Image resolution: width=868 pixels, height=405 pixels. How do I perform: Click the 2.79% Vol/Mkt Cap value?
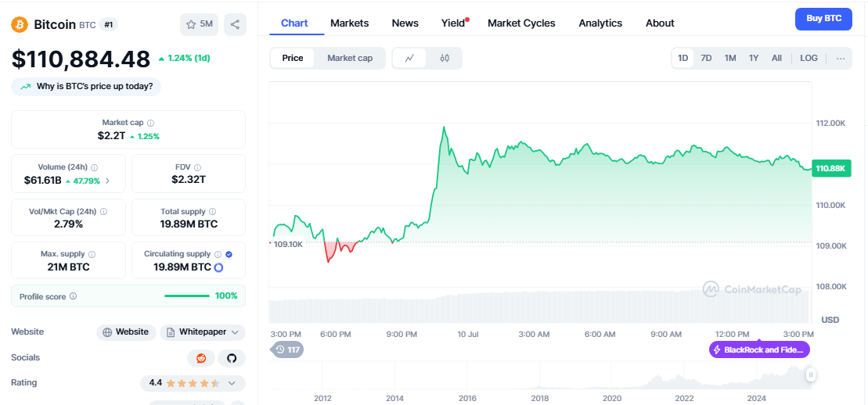coord(69,224)
